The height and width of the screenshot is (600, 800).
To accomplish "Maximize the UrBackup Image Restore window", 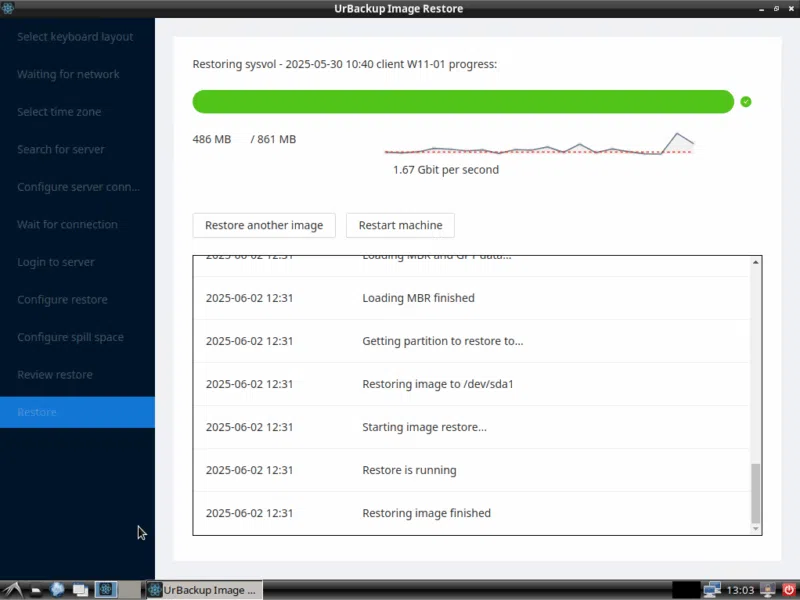I will point(776,9).
